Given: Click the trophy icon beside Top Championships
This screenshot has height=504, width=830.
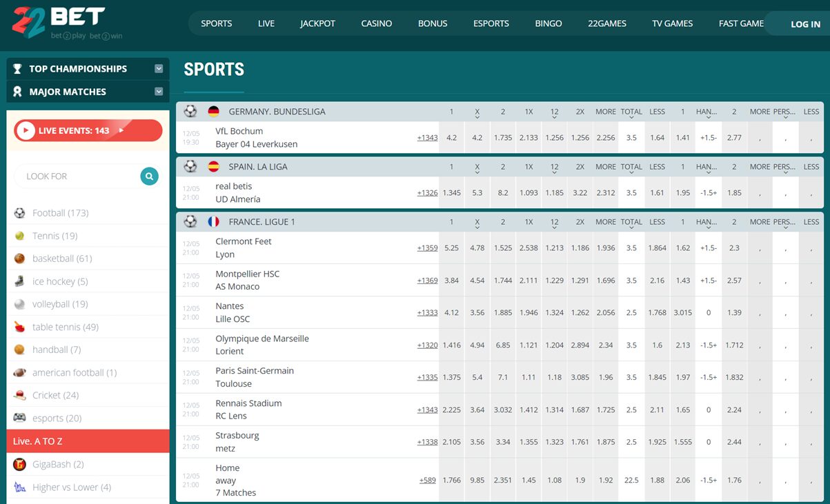Looking at the screenshot, I should (18, 69).
